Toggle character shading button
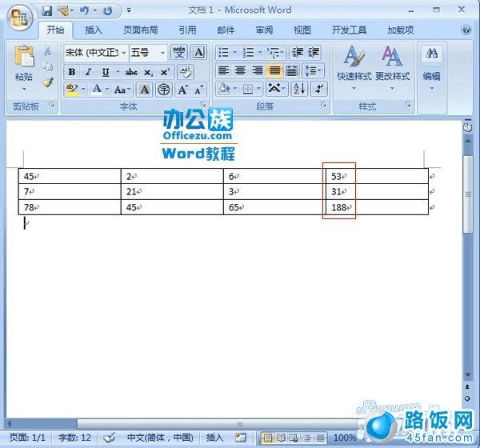480x448 pixels. (x=145, y=90)
